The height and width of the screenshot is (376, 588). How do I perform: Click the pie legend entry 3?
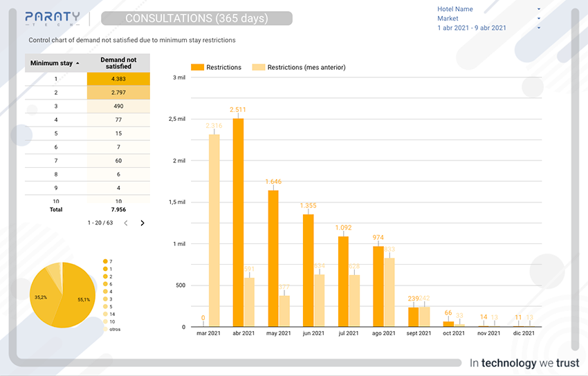pos(108,299)
